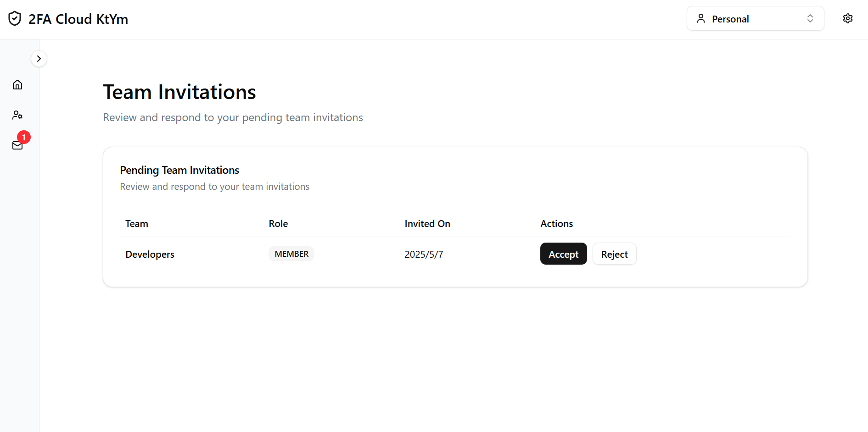Reject the Developers team invitation

coord(614,254)
